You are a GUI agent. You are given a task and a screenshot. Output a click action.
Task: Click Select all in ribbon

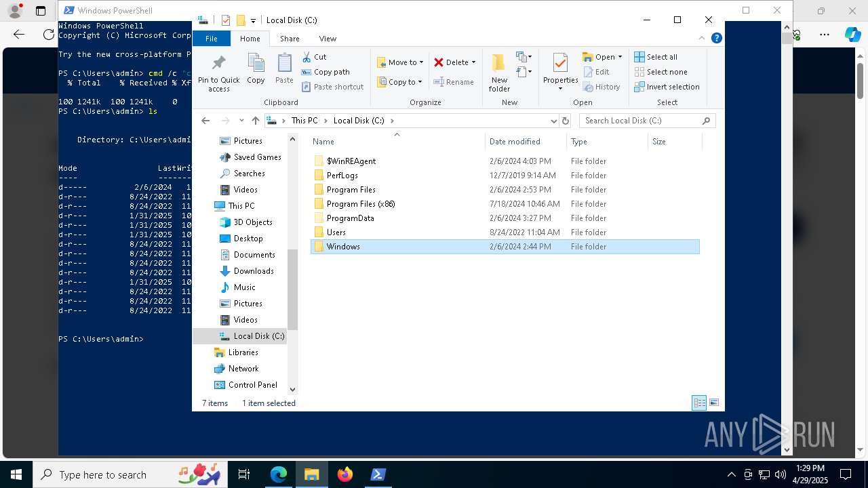coord(656,57)
